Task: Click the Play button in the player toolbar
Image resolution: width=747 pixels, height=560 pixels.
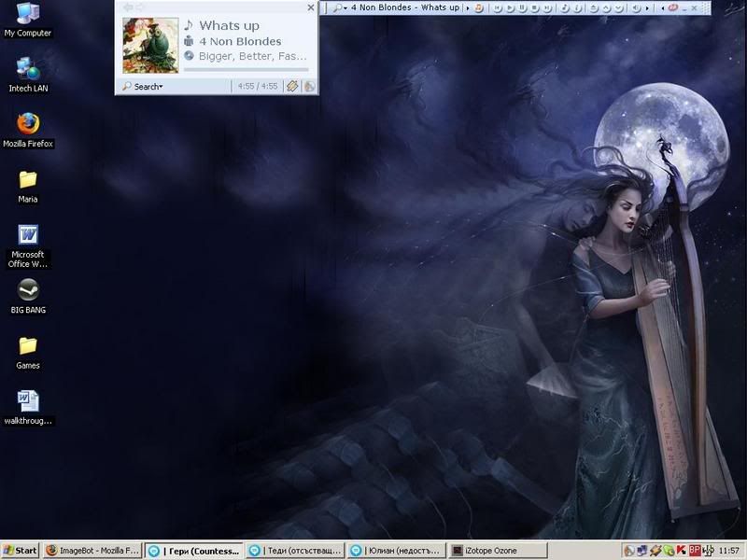Action: 510,8
